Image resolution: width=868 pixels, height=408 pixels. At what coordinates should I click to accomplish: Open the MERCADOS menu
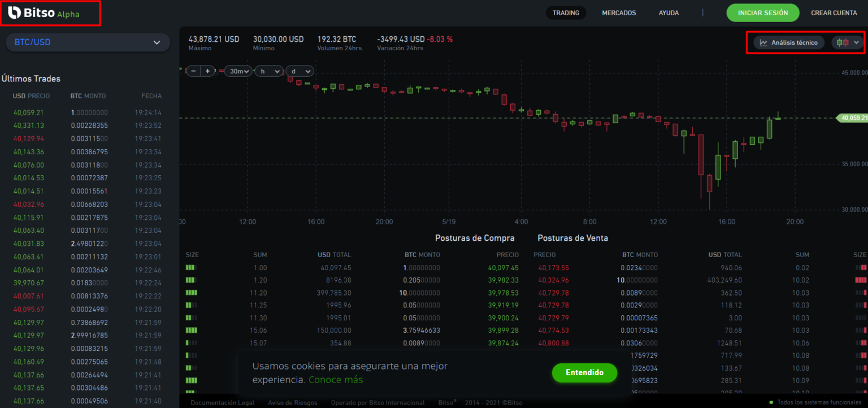[619, 13]
